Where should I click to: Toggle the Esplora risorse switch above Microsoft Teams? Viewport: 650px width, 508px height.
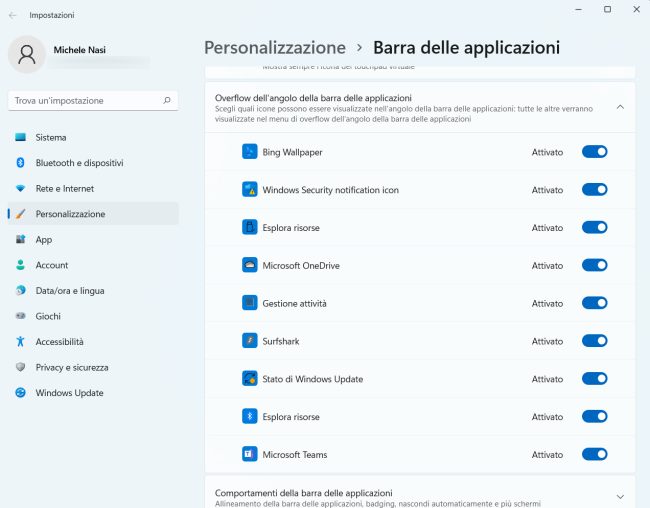[x=594, y=416]
